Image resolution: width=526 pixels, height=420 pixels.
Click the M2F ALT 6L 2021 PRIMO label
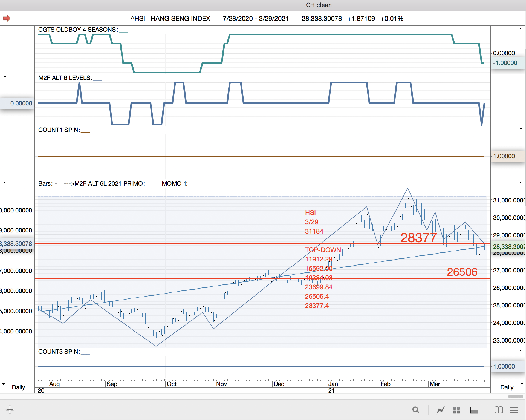coord(109,183)
